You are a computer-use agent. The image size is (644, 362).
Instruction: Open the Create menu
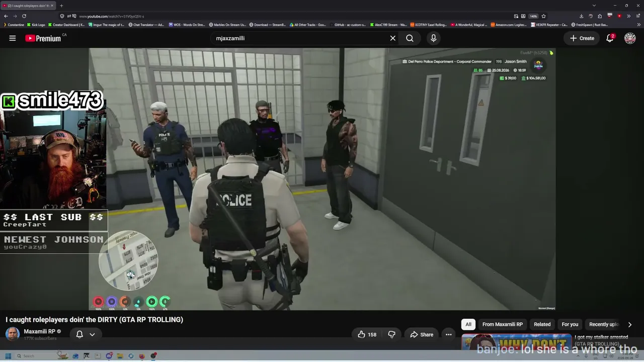click(582, 38)
